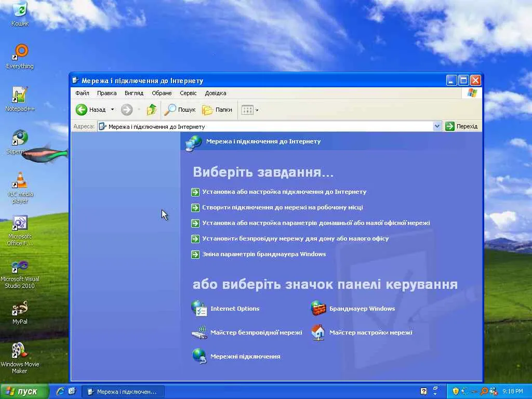Click Установка або настройка підключення до Інтернету
Image resolution: width=532 pixels, height=399 pixels.
284,192
